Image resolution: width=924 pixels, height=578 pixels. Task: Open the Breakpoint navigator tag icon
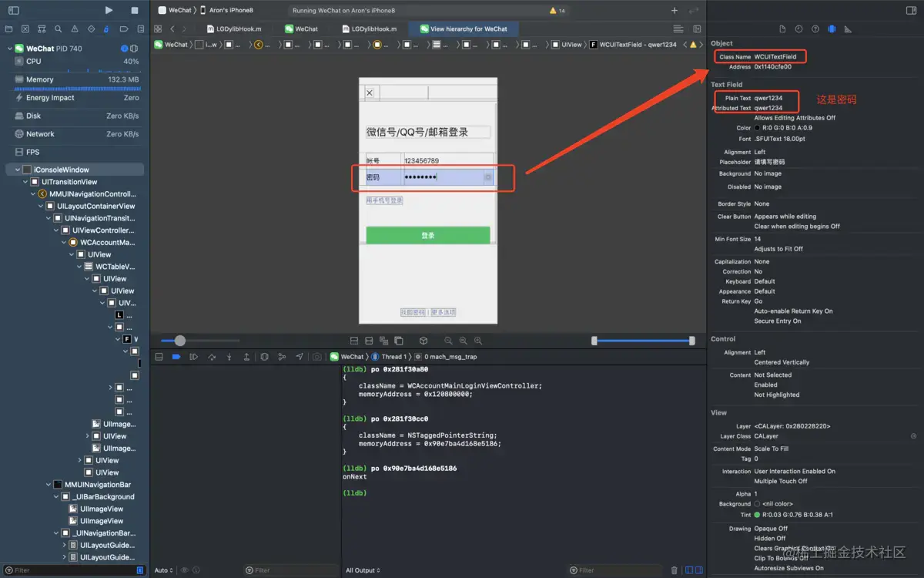point(124,29)
